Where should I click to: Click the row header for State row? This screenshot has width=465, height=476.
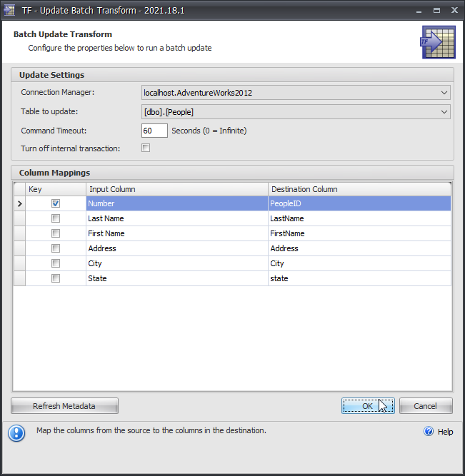click(20, 278)
